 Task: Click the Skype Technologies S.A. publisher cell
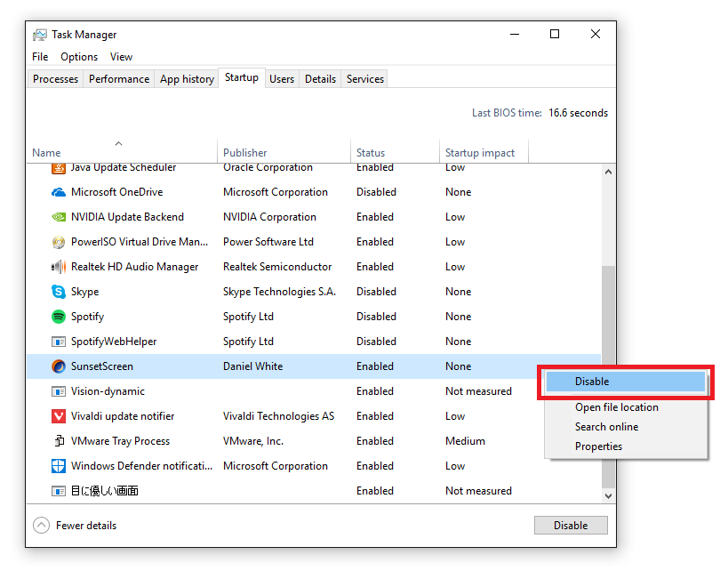[279, 292]
